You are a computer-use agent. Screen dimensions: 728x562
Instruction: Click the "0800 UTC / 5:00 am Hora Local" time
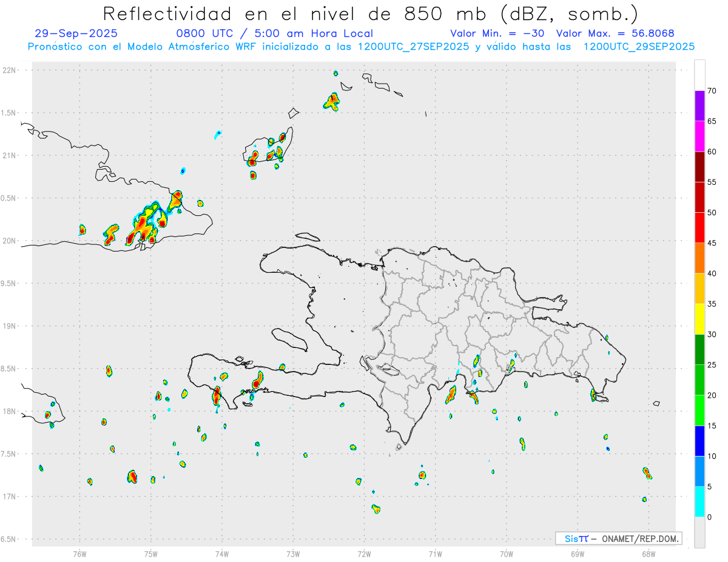point(274,33)
